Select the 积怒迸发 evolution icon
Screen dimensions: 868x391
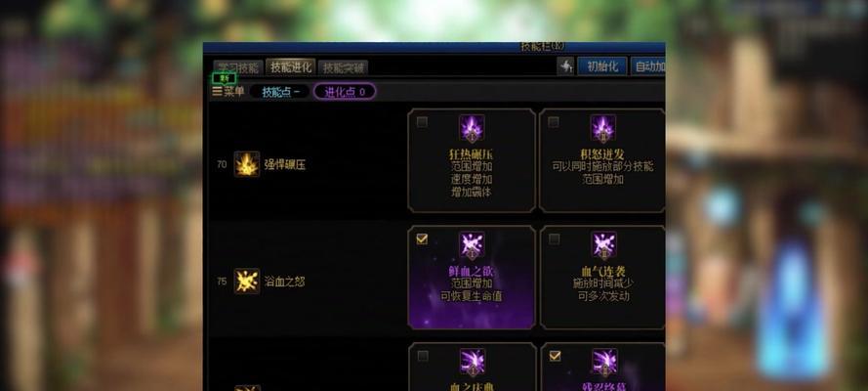point(602,129)
